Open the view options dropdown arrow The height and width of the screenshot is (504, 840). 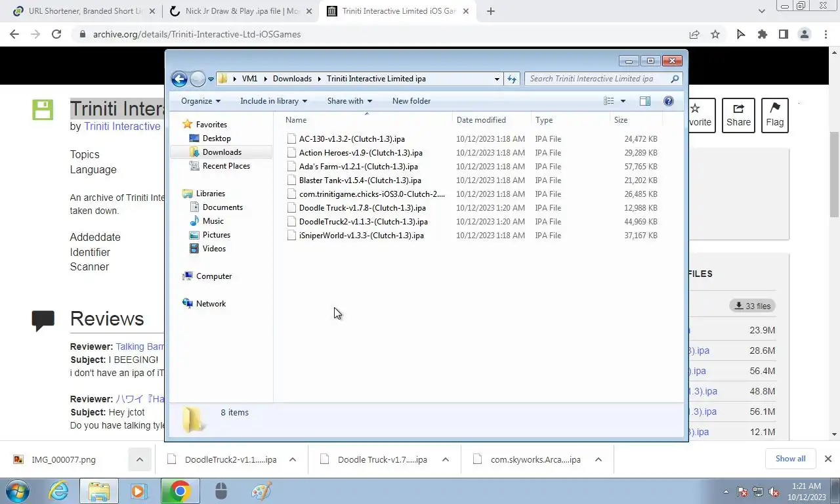coord(623,101)
